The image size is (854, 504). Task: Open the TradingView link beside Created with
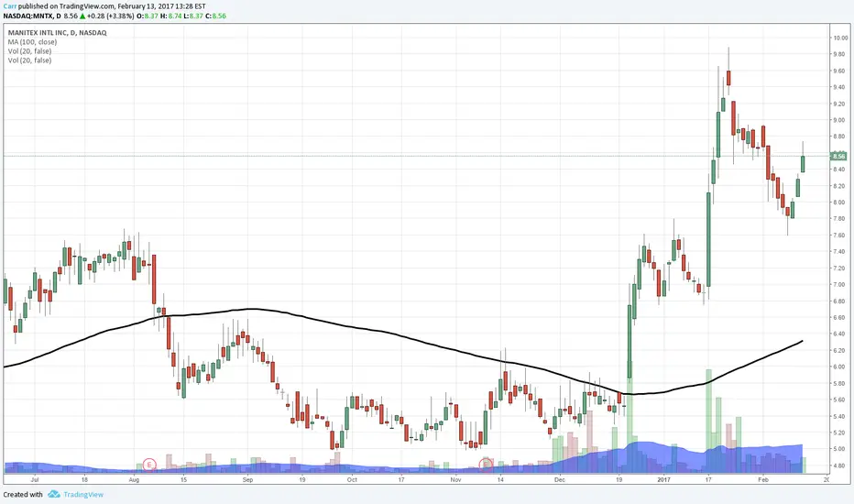click(82, 495)
